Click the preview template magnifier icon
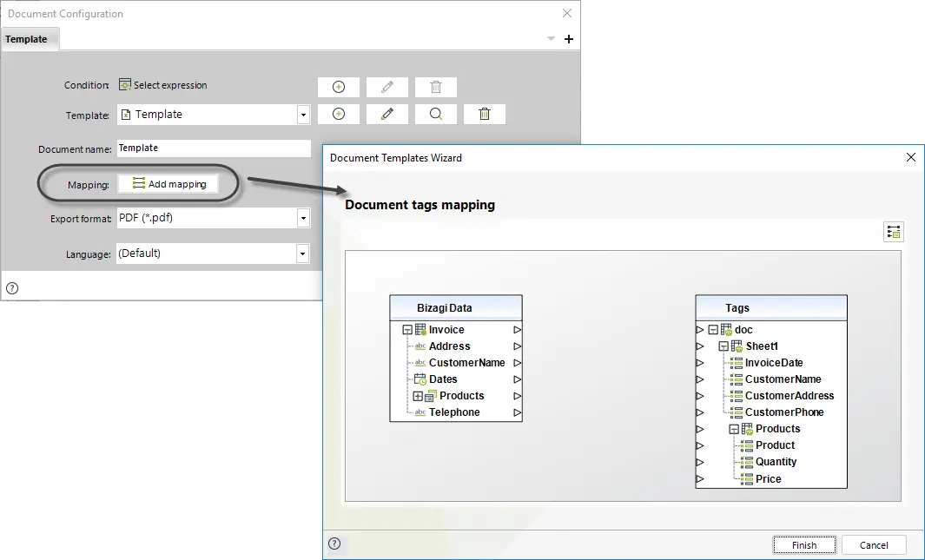 coord(435,114)
